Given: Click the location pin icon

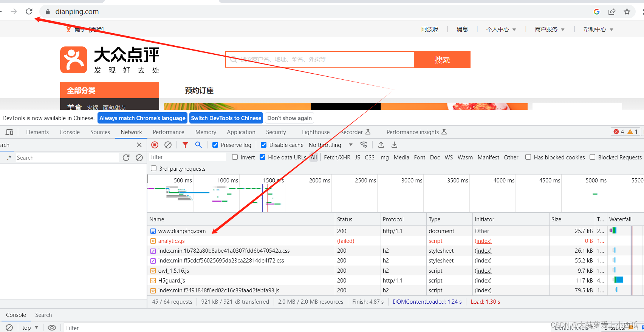Looking at the screenshot, I should coord(68,29).
